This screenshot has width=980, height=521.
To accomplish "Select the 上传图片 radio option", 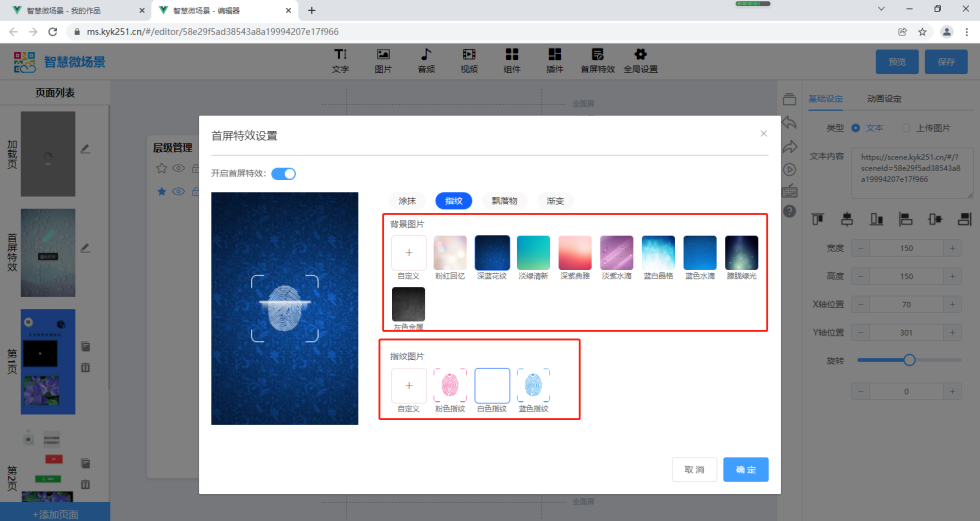I will 906,128.
